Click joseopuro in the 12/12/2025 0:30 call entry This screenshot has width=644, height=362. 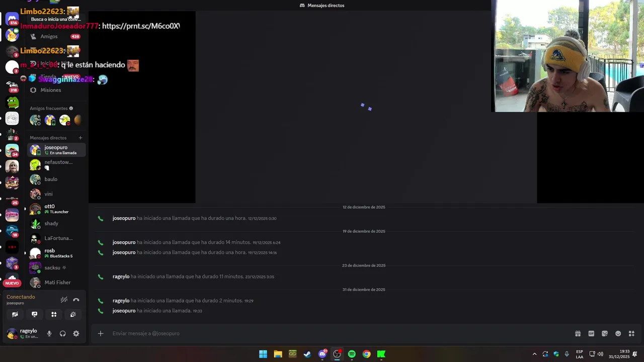click(x=124, y=218)
